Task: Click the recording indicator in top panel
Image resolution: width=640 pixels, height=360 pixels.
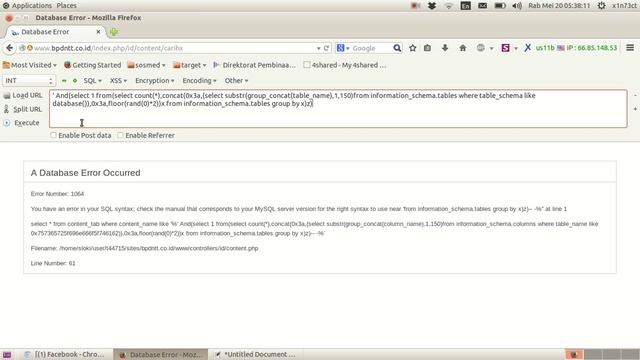Action: [416, 6]
